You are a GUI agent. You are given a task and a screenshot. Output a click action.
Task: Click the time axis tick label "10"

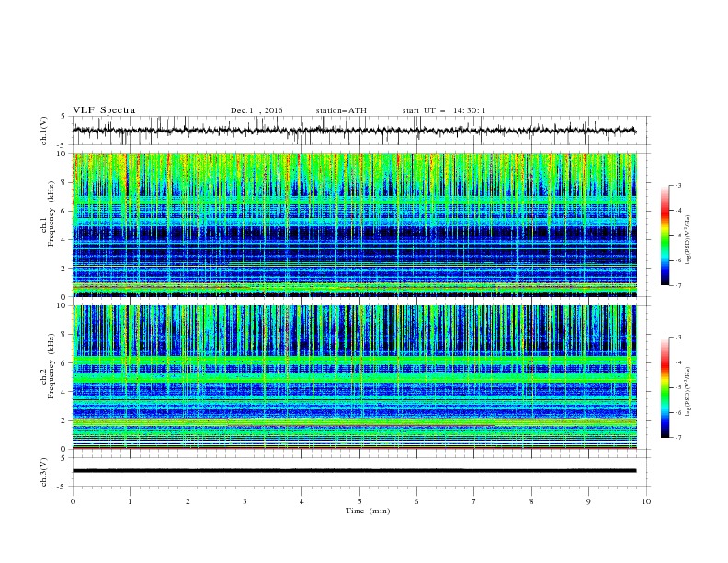[646, 501]
